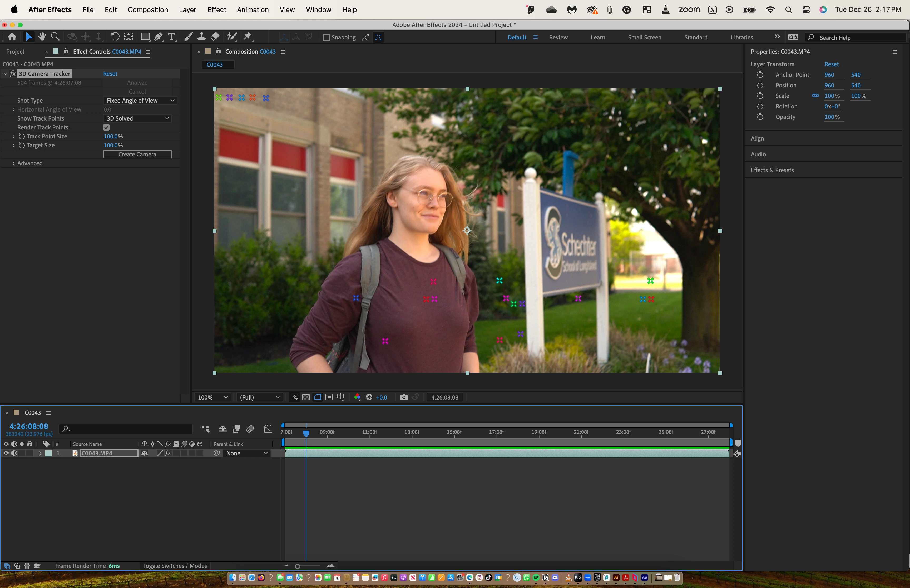Open the Composition menu
This screenshot has height=588, width=910.
click(148, 9)
